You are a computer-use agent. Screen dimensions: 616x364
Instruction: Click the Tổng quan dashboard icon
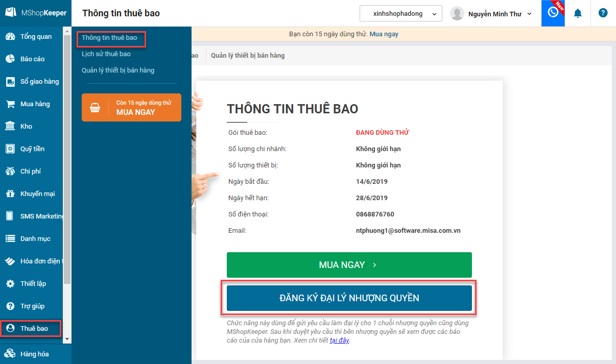tap(10, 37)
